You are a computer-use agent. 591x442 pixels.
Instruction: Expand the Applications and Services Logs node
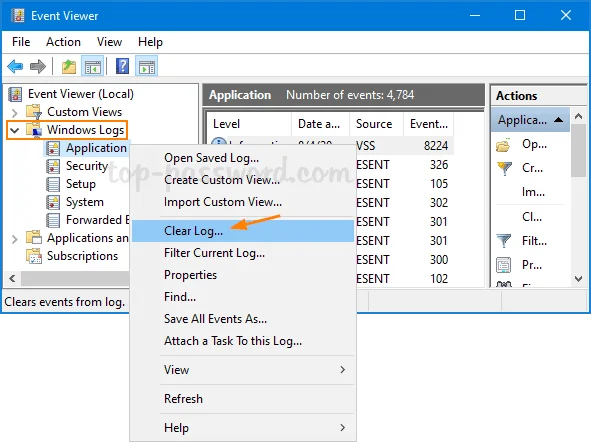[x=14, y=239]
